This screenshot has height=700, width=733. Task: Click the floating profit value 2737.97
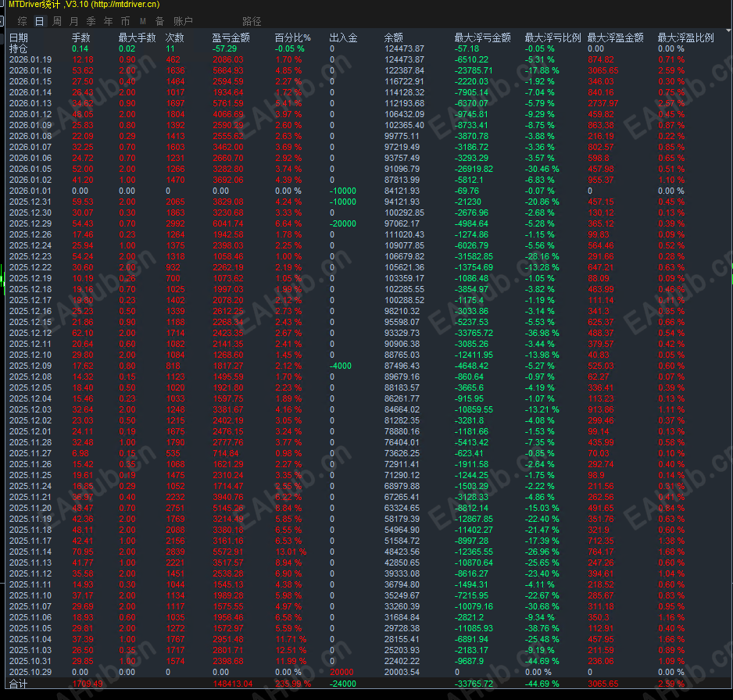(603, 103)
